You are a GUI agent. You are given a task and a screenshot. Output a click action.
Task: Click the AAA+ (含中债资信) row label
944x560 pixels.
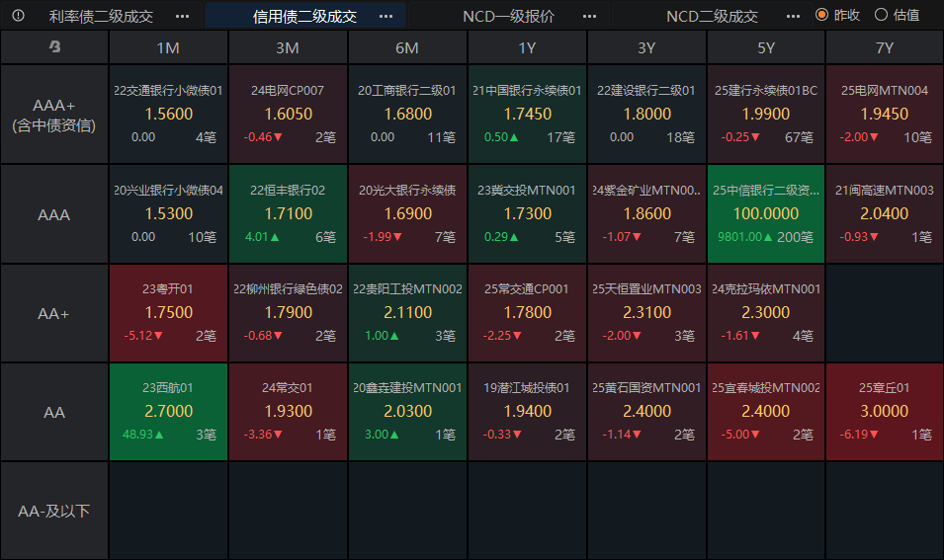(54, 115)
